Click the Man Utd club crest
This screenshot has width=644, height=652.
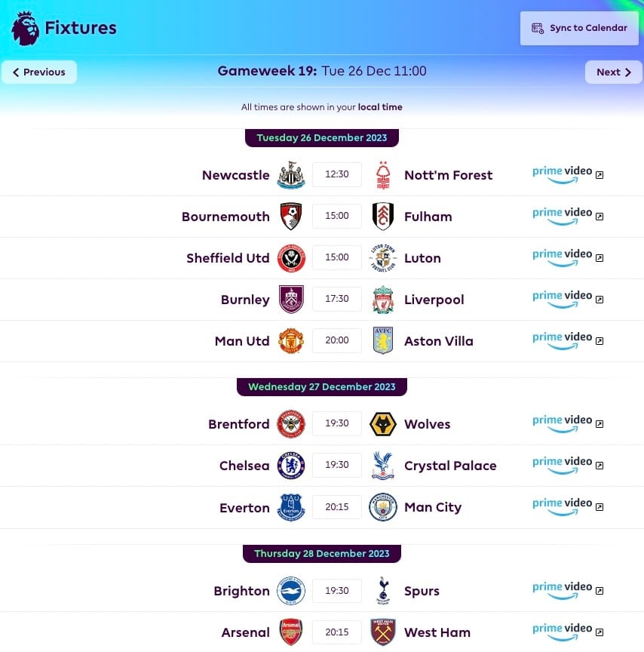[291, 341]
